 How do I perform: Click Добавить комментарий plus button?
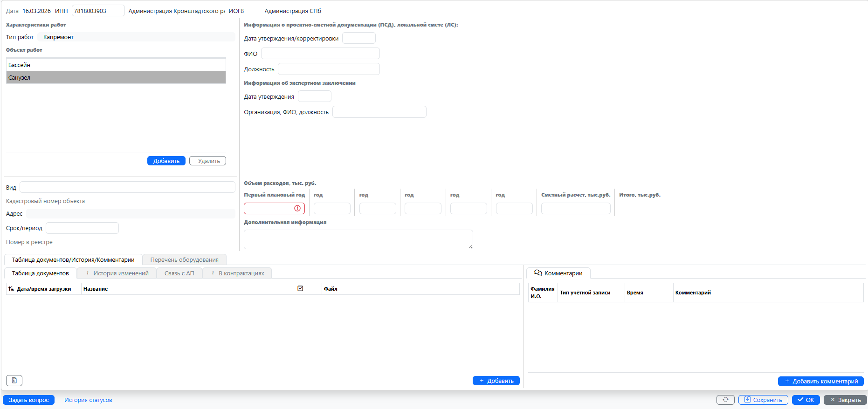click(x=820, y=381)
